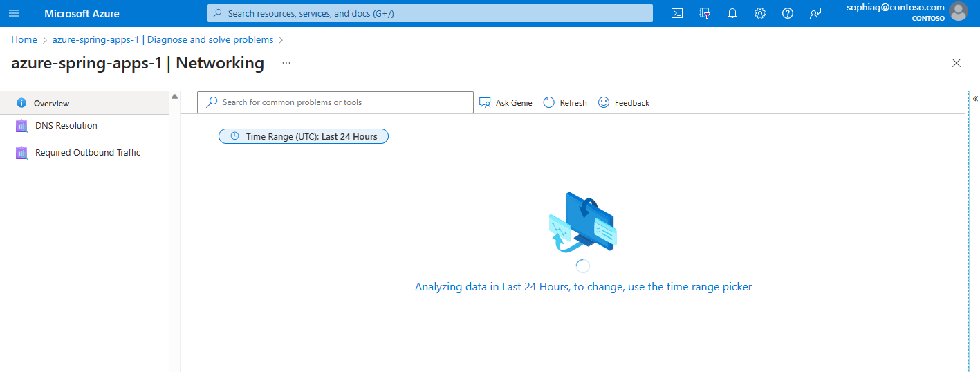Click the breadcrumb chevron after Home
The width and height of the screenshot is (980, 372).
[x=45, y=40]
